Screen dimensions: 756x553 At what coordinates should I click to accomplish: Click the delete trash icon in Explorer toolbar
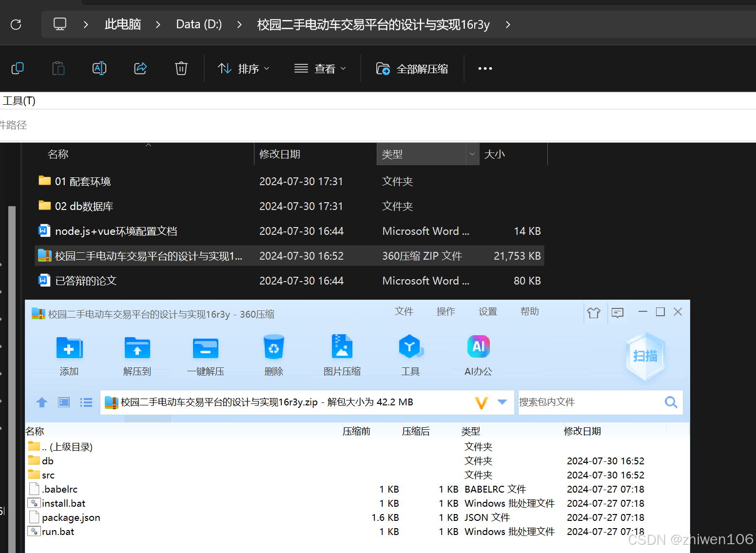[181, 68]
